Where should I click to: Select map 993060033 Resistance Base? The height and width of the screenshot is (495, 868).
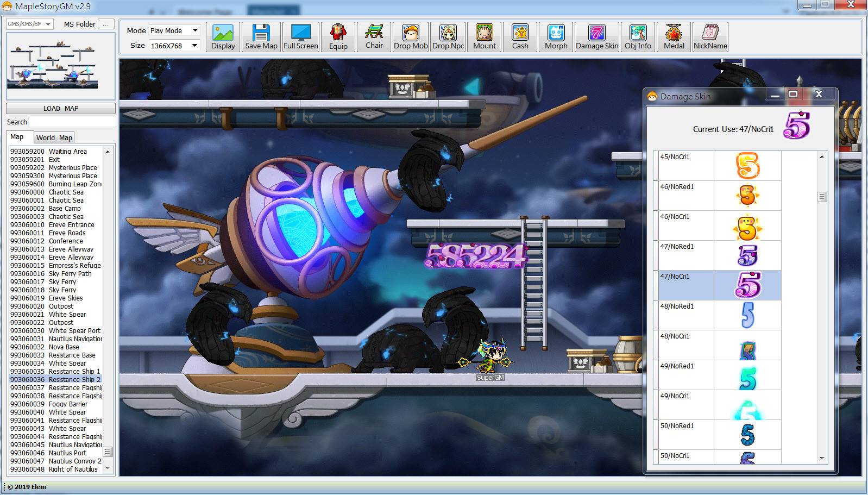pyautogui.click(x=55, y=355)
